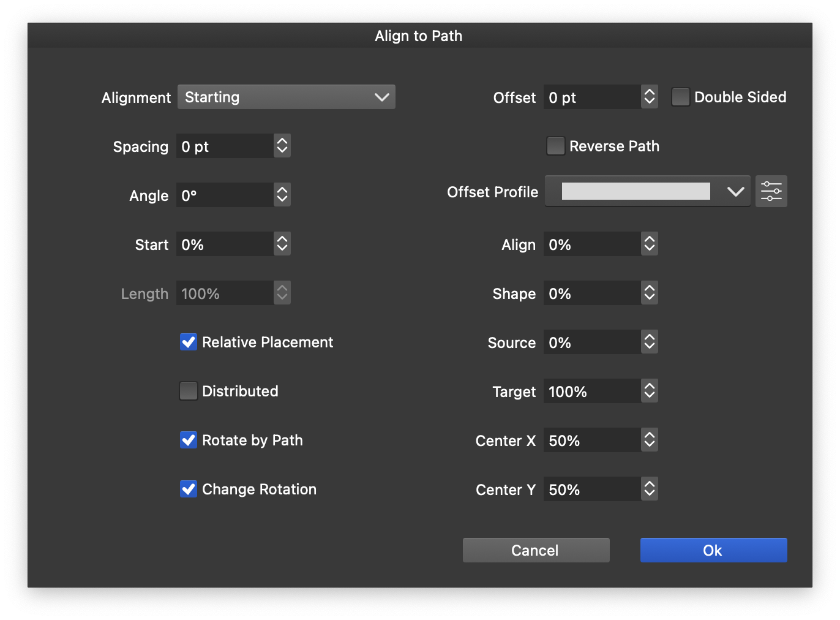The image size is (840, 620).
Task: Enable the Reverse Path checkbox
Action: click(555, 146)
